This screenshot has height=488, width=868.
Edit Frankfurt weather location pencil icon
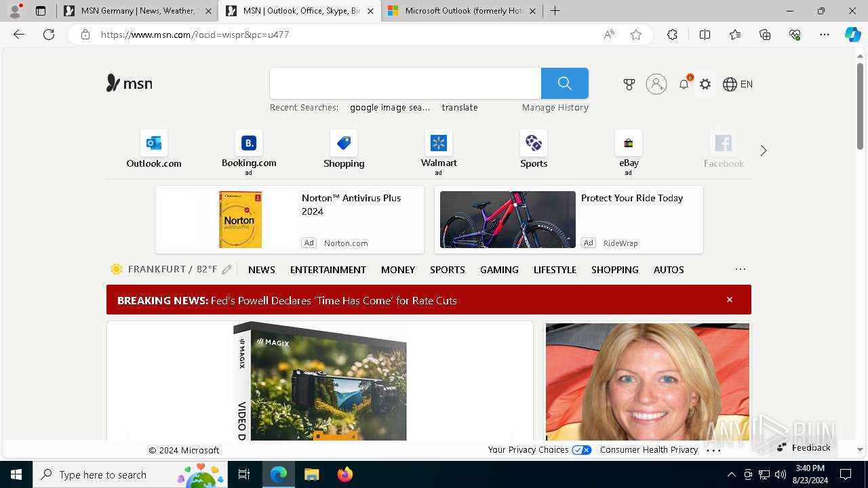click(226, 270)
